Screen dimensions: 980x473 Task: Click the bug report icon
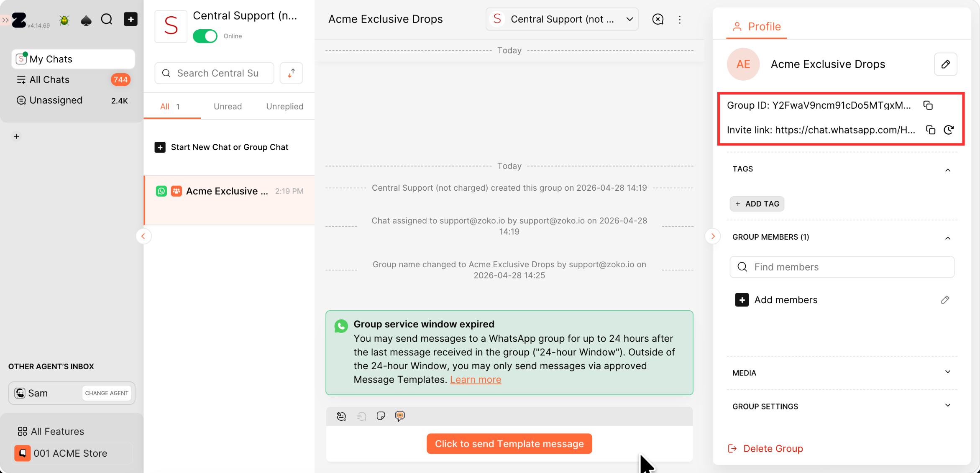64,20
